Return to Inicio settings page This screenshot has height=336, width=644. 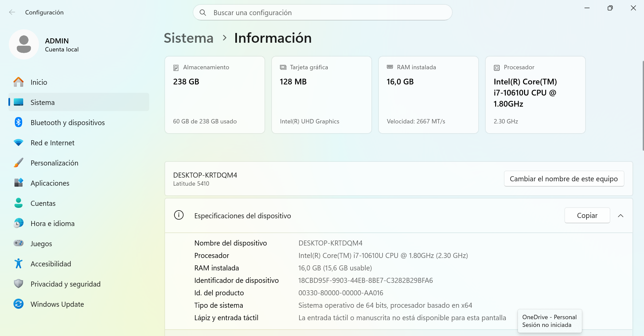pos(38,82)
